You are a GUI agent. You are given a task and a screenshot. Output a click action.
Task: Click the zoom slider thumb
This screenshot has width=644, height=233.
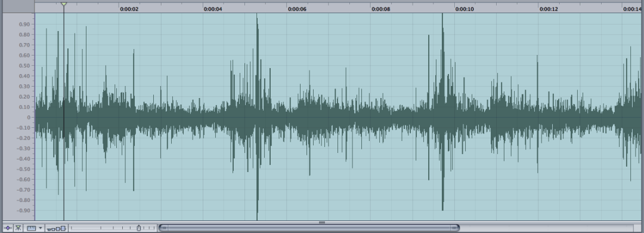coord(139,228)
